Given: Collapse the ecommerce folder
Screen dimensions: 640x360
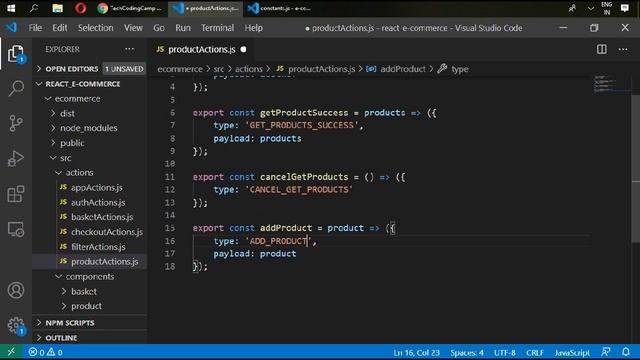Looking at the screenshot, I should [89, 98].
